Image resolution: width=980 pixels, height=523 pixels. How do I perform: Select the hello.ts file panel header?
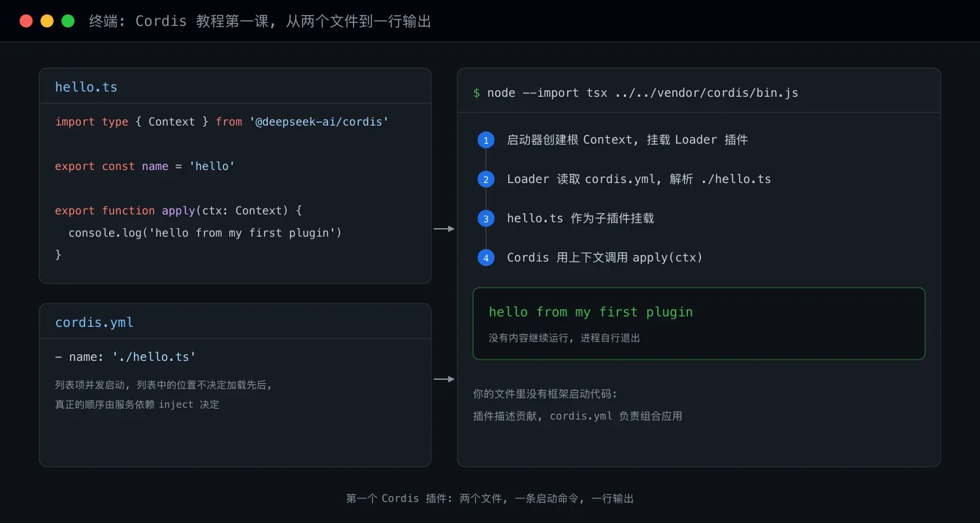235,86
